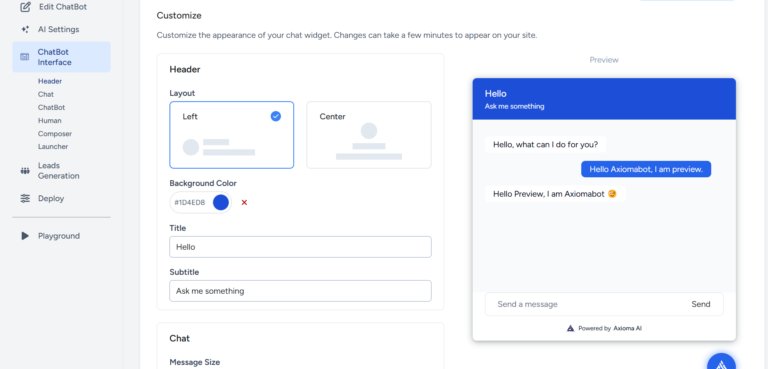Click the Message Size label
The width and height of the screenshot is (768, 369).
[194, 362]
